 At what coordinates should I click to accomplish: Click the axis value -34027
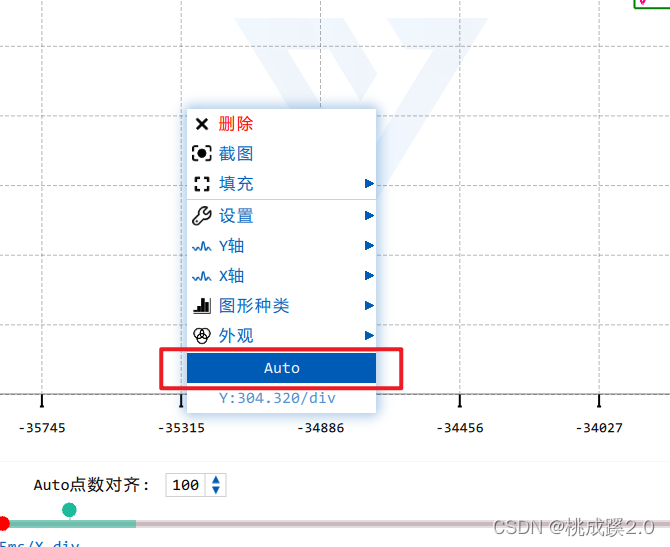599,428
